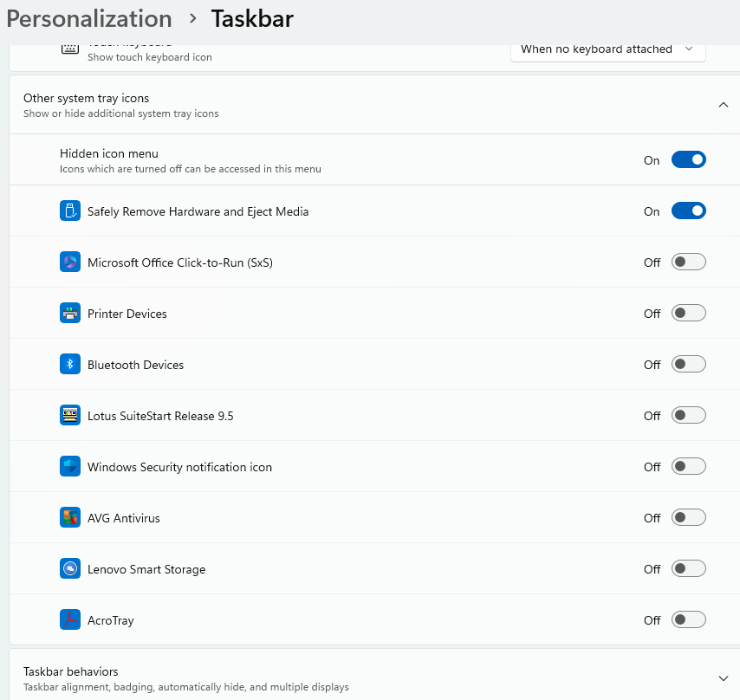Click 'Icons which are turned off' description

(191, 169)
